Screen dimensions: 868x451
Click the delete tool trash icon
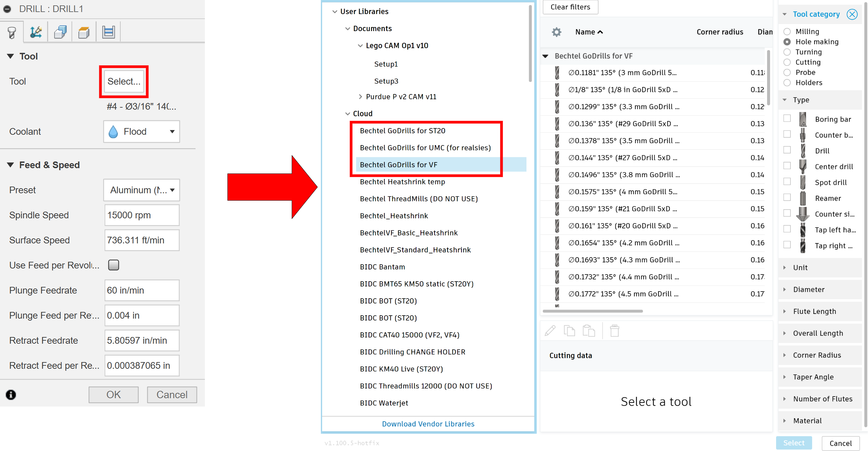pos(614,331)
